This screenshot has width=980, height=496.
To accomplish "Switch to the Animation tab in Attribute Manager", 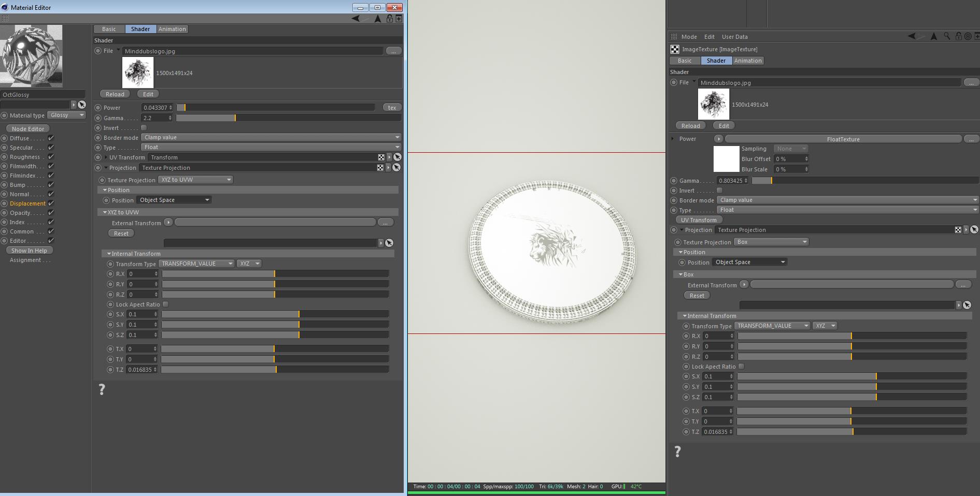I will pyautogui.click(x=748, y=61).
